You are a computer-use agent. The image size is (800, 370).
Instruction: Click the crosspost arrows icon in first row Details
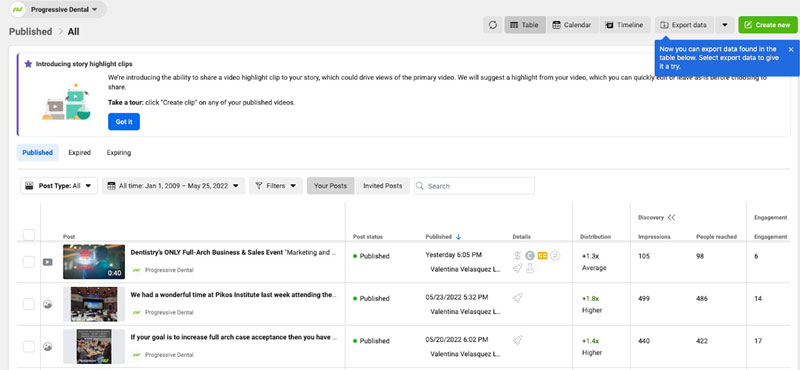click(x=555, y=256)
